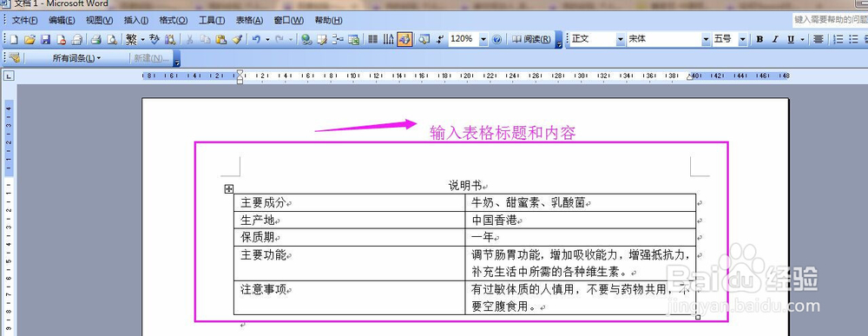Viewport: 868px width, 336px height.
Task: Print the document with the printer icon
Action: pos(95,39)
